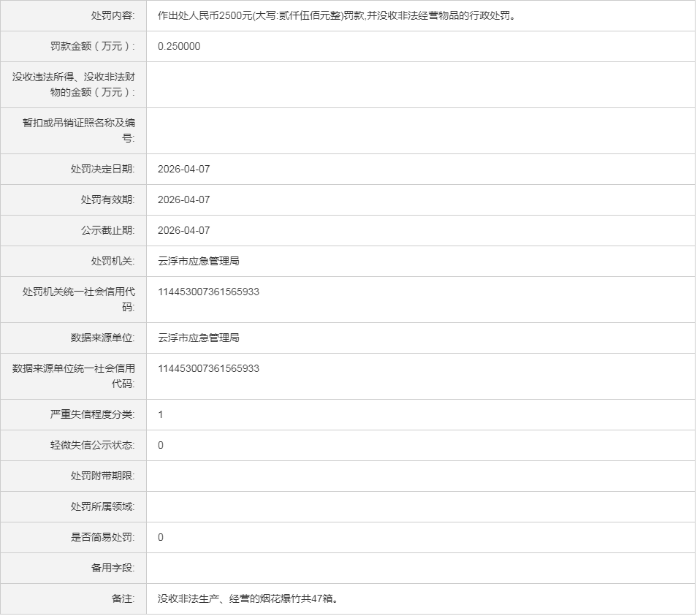Click 云浮市应急管理局 in the 数据来源单位 row
Viewport: 697px width, 616px height.
pyautogui.click(x=199, y=338)
